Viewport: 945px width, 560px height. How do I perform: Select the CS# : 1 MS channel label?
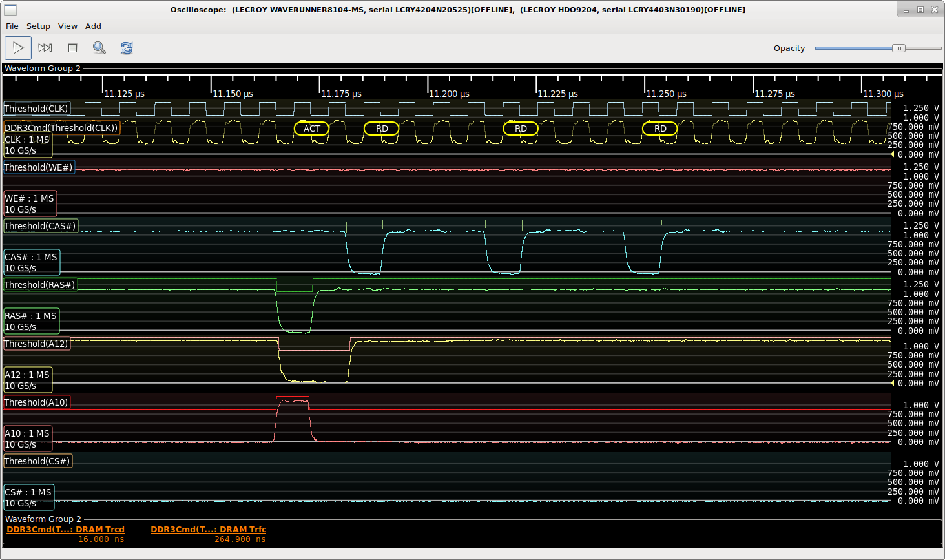(28, 497)
